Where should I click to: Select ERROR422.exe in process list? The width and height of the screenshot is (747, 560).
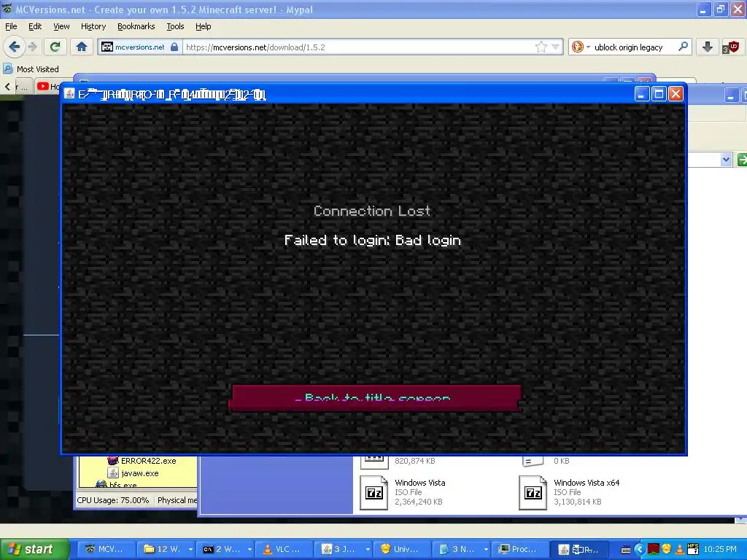tap(142, 461)
